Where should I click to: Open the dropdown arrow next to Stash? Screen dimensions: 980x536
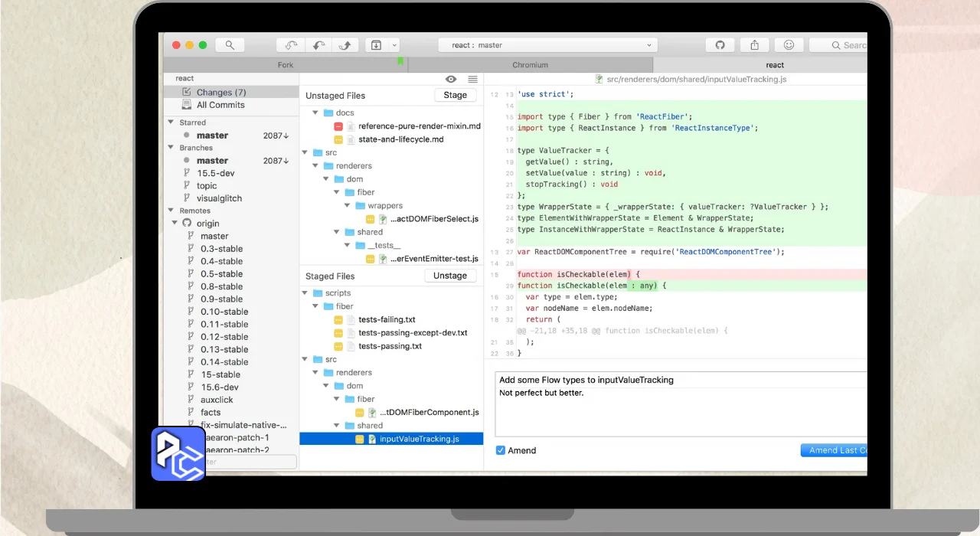[395, 45]
